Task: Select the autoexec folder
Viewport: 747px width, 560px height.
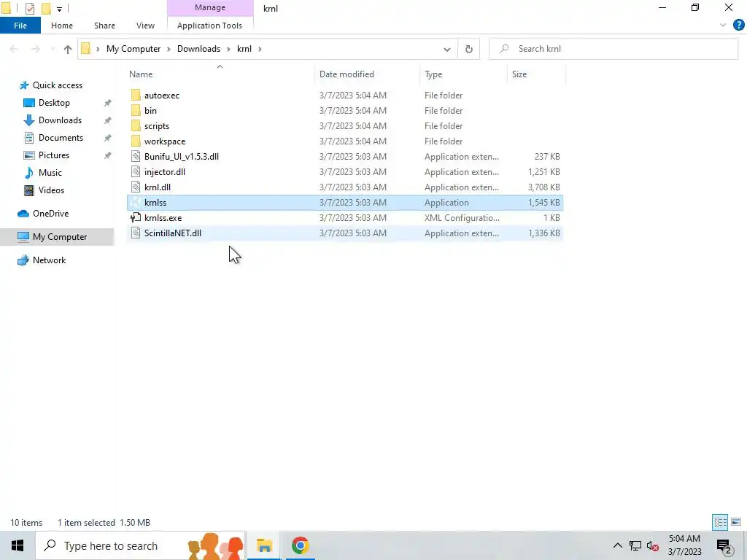Action: pos(162,96)
